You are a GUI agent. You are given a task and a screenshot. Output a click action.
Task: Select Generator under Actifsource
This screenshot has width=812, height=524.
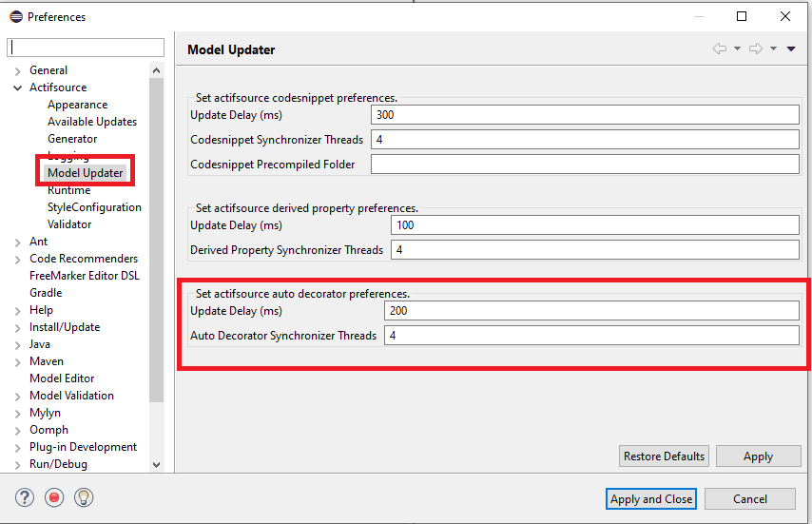(72, 139)
